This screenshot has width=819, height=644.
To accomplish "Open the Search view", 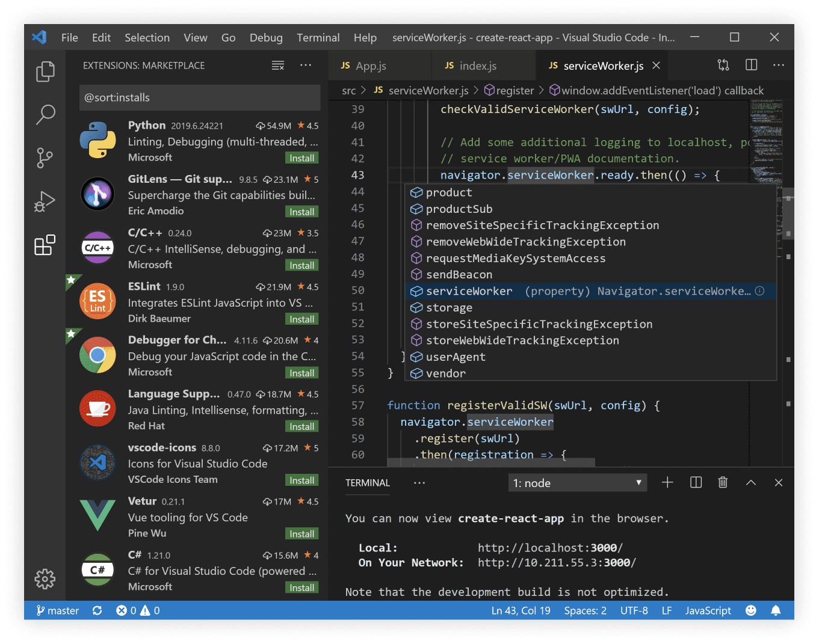I will (x=45, y=114).
